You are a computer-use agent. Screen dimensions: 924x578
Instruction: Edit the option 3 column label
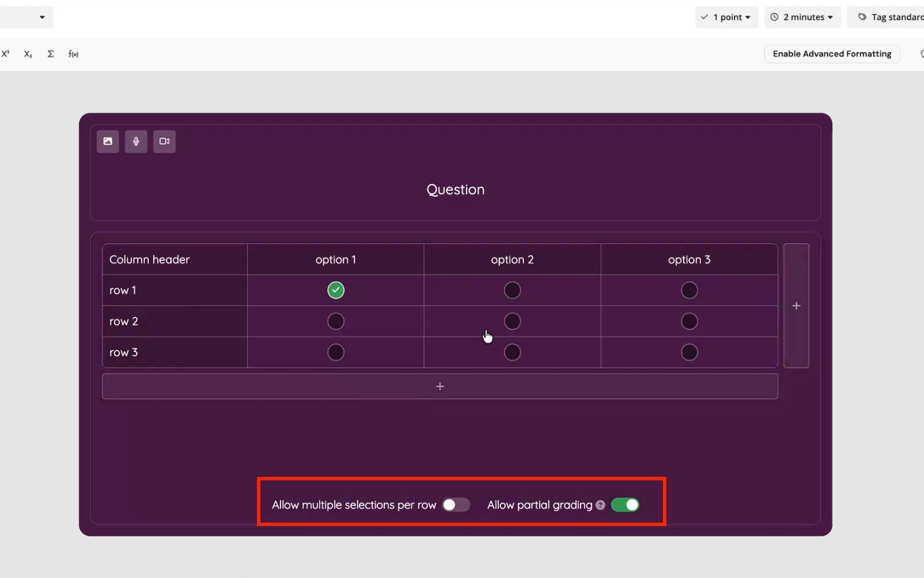[690, 260]
